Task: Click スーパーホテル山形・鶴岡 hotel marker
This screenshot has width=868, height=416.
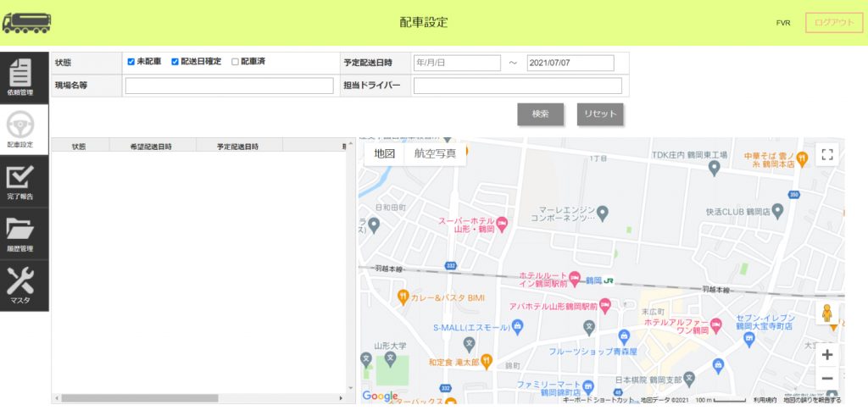Action: point(502,223)
